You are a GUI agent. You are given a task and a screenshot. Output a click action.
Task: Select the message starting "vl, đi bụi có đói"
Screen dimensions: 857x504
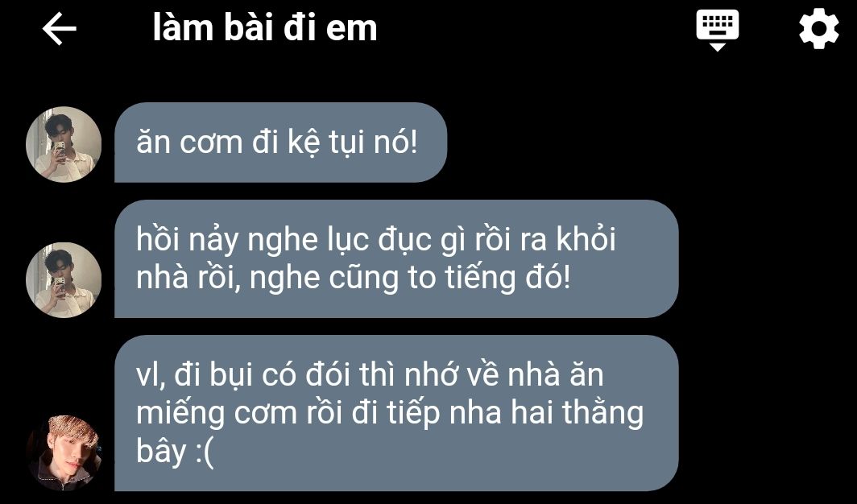396,413
